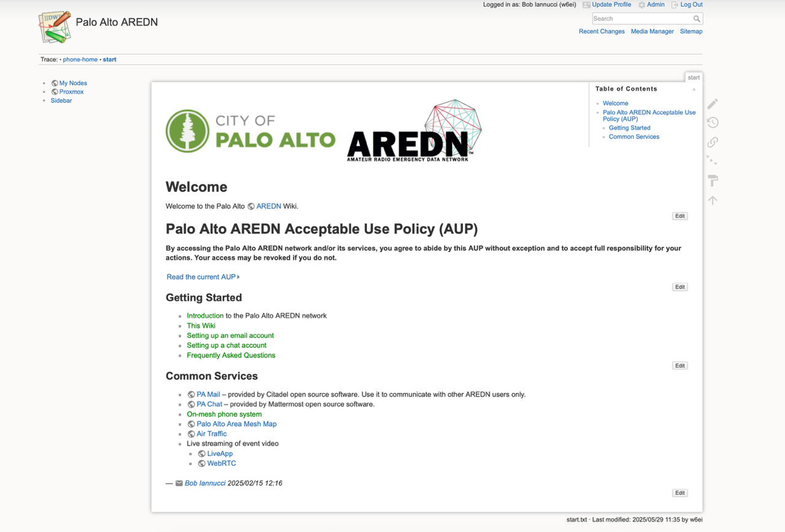Click the start breadcrumb link
Viewport: 785px width, 532px height.
[x=110, y=59]
